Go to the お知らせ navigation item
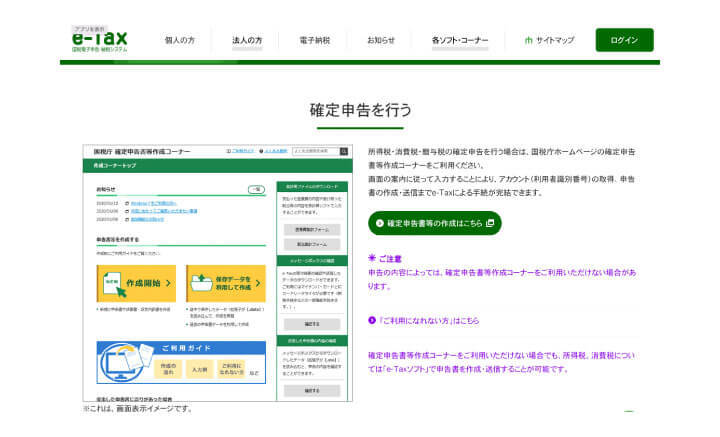Viewport: 720px width, 437px height. 380,41
